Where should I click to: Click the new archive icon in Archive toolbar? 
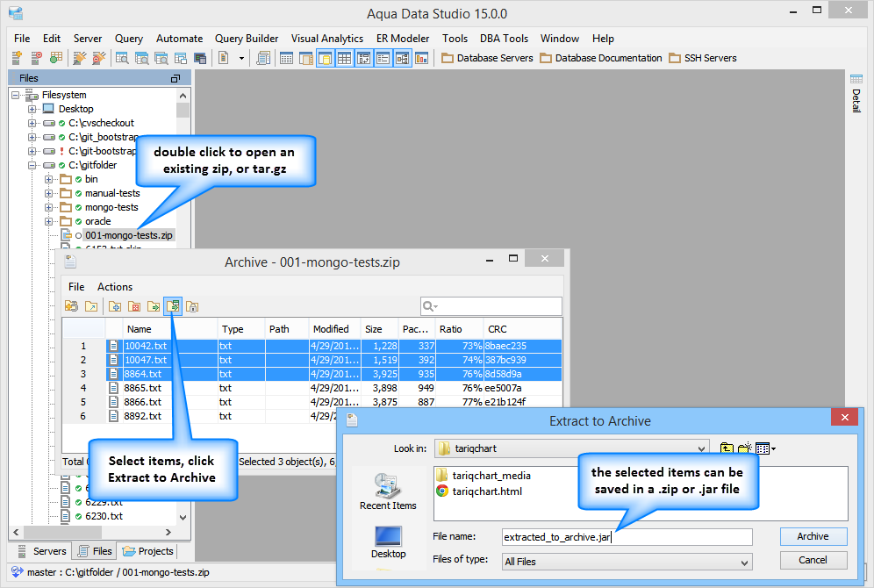click(x=71, y=306)
